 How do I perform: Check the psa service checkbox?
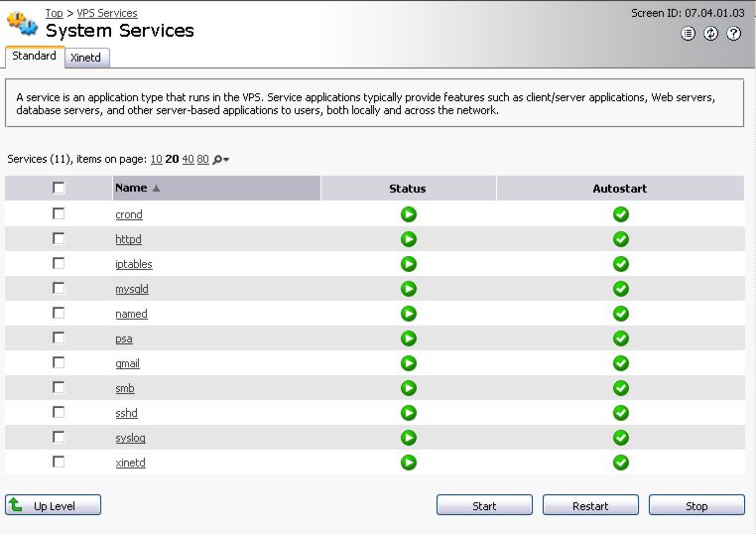(59, 337)
